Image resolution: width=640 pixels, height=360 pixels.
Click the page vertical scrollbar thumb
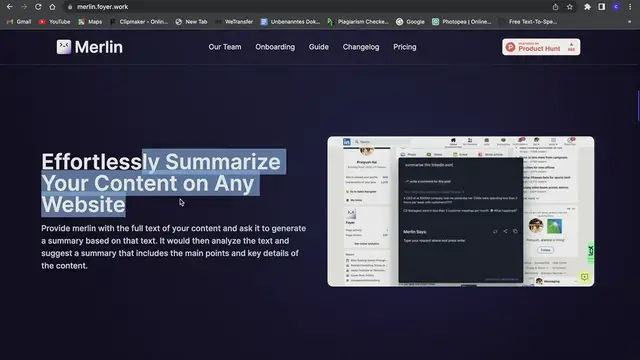click(638, 106)
